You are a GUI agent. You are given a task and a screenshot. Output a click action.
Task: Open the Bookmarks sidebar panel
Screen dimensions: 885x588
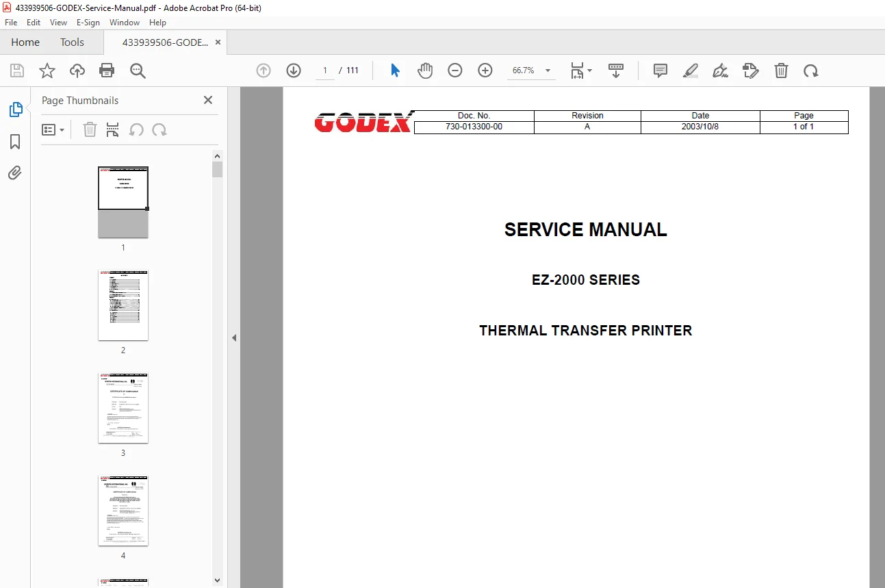pos(15,142)
